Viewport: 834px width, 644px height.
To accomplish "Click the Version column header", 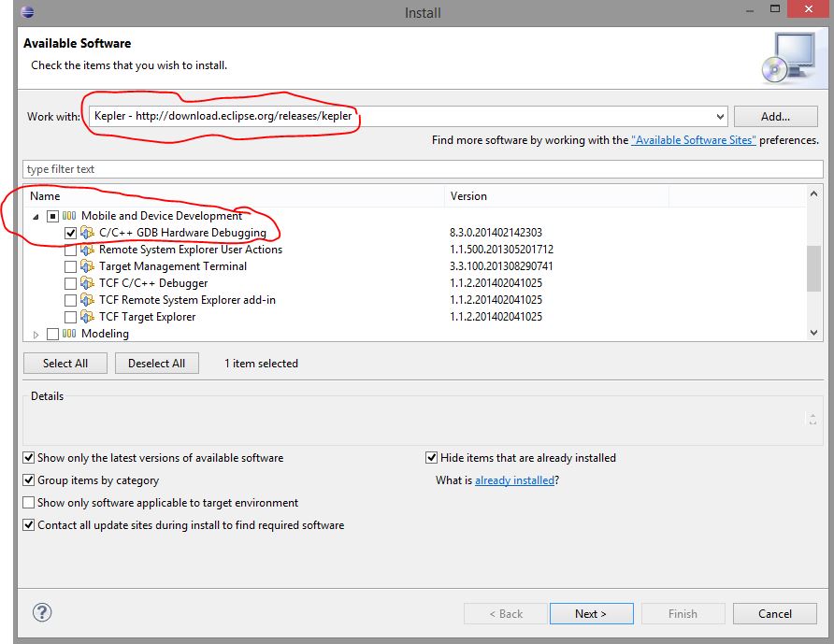I will pyautogui.click(x=556, y=196).
